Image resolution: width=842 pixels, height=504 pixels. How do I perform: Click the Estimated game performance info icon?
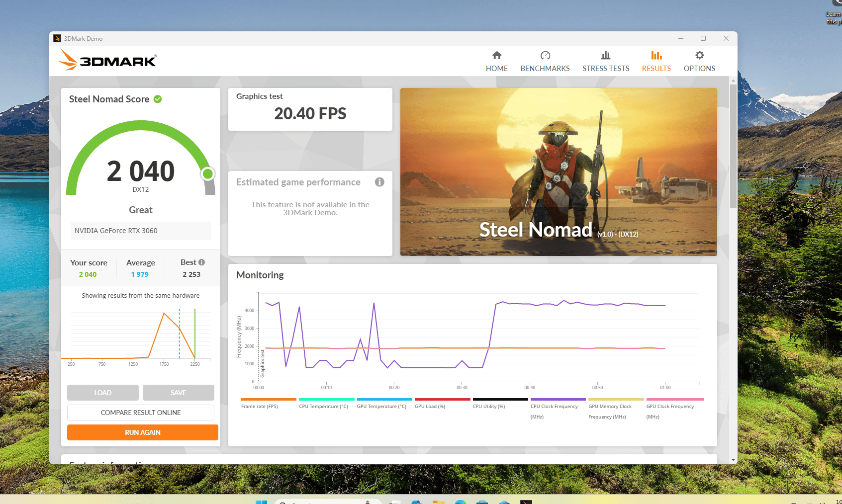tap(379, 182)
